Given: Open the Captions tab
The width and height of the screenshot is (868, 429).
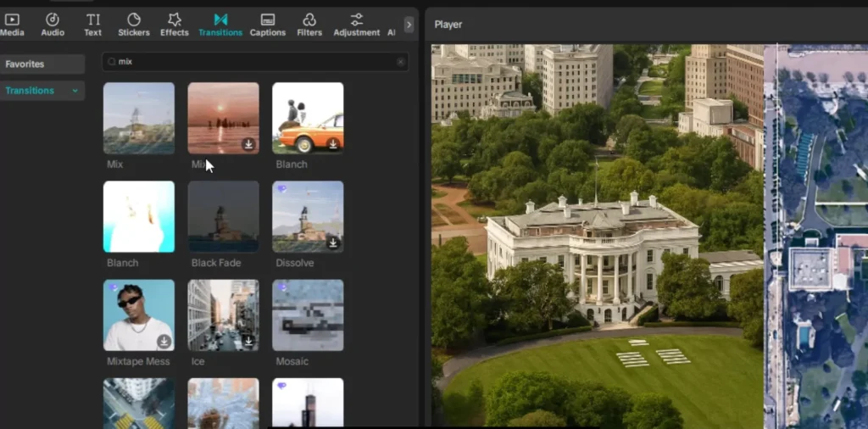Looking at the screenshot, I should coord(268,25).
